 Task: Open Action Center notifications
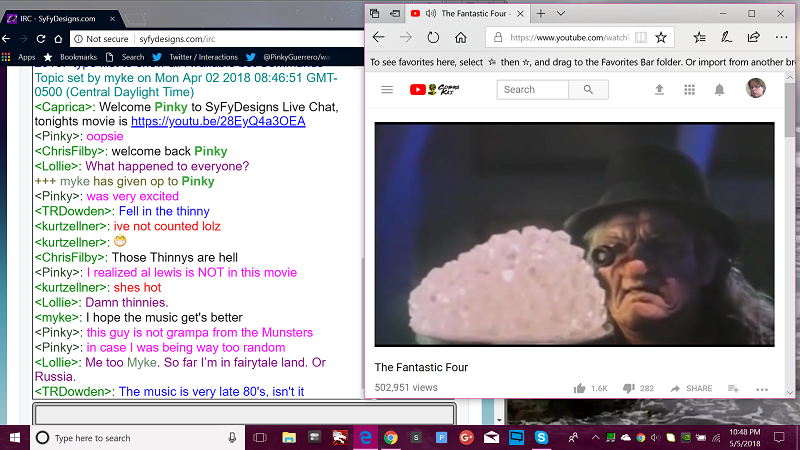(779, 438)
